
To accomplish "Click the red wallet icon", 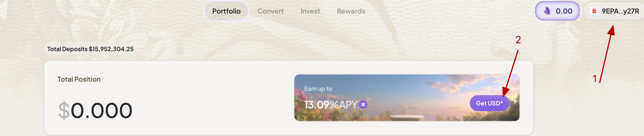I will coord(594,11).
